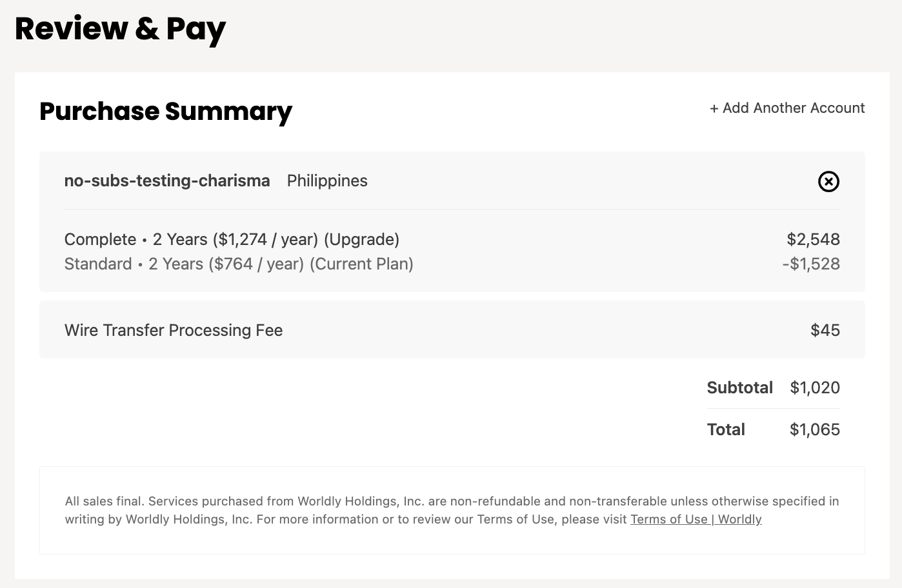Click the $45 processing fee amount
Viewport: 902px width, 588px height.
[825, 331]
